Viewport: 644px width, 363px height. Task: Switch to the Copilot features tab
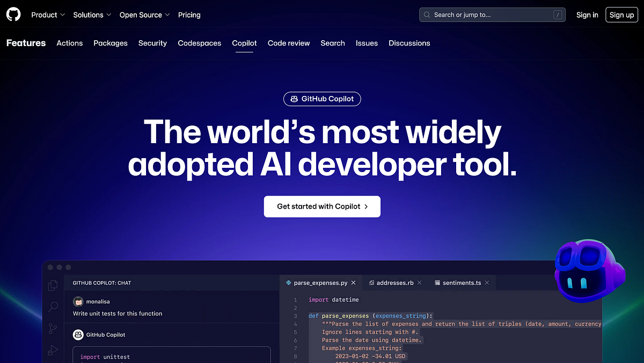tap(244, 43)
